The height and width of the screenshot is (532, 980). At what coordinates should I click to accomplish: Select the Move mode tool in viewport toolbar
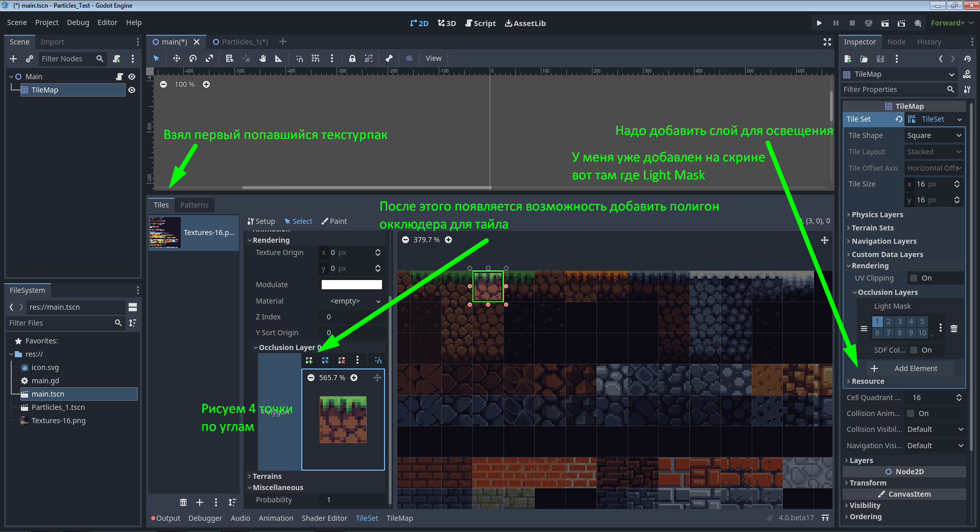[176, 58]
